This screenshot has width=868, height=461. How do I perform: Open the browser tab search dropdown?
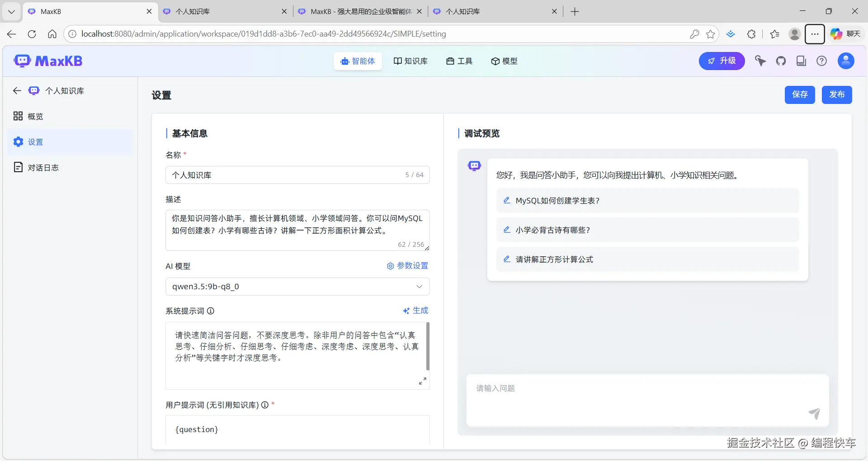pos(12,12)
